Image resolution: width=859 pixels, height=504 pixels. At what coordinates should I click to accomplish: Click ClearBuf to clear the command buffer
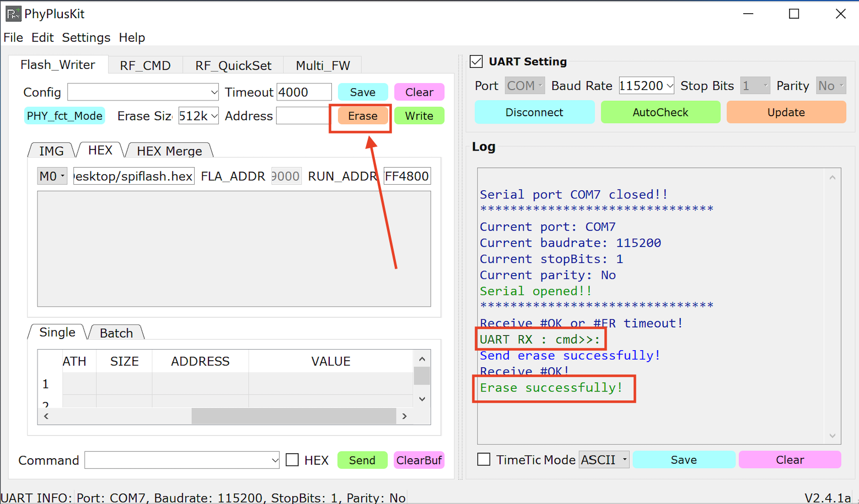pos(419,460)
